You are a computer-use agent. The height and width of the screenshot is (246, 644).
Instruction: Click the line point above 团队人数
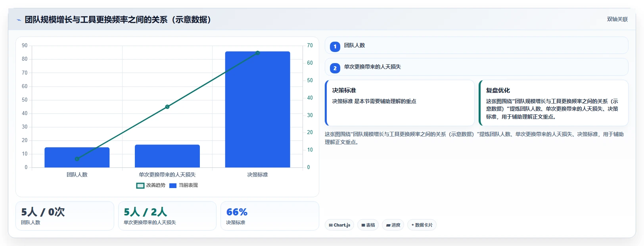tap(77, 159)
